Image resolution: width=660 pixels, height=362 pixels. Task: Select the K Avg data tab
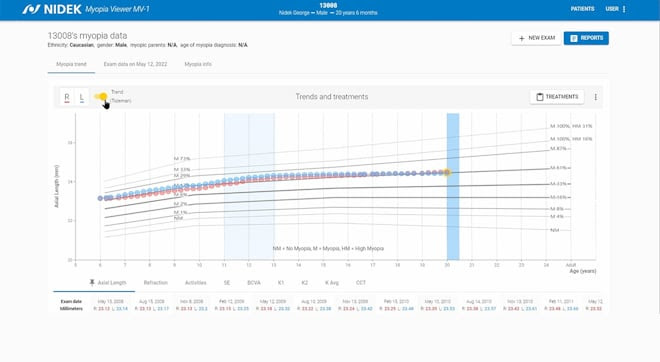point(332,282)
